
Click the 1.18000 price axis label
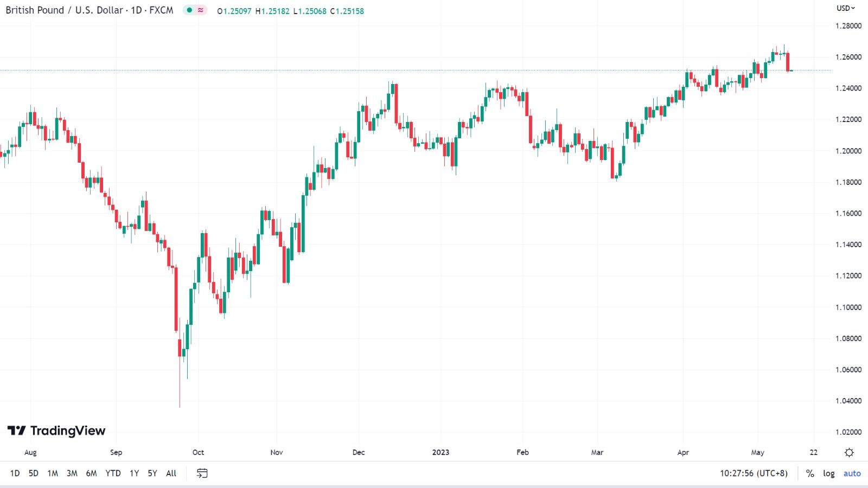tap(848, 182)
